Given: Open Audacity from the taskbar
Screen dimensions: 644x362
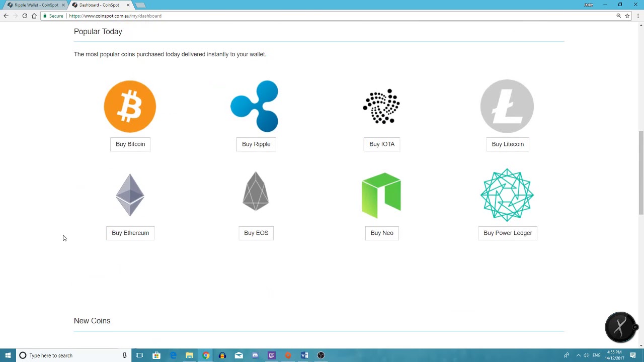Looking at the screenshot, I should 222,355.
